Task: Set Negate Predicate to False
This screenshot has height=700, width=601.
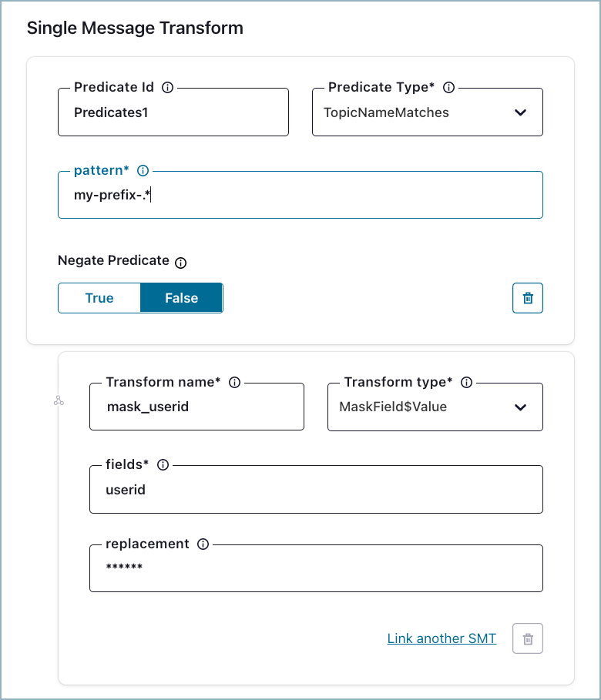Action: 181,298
